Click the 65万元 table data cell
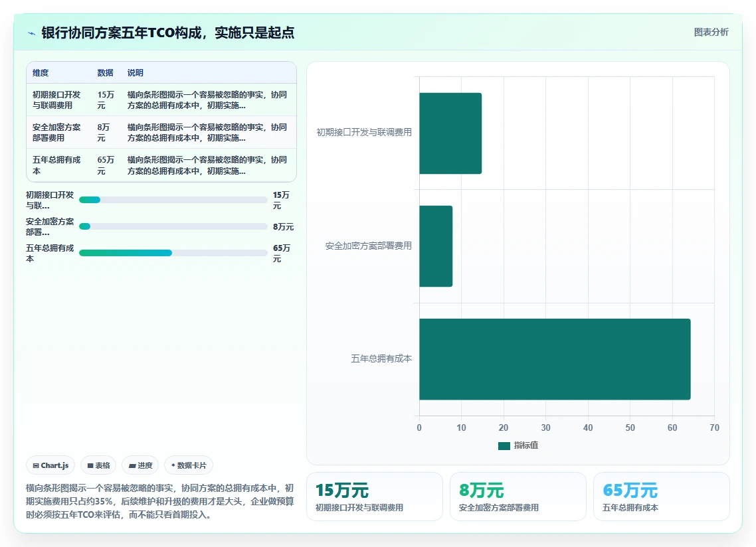This screenshot has height=547, width=756. coord(106,165)
